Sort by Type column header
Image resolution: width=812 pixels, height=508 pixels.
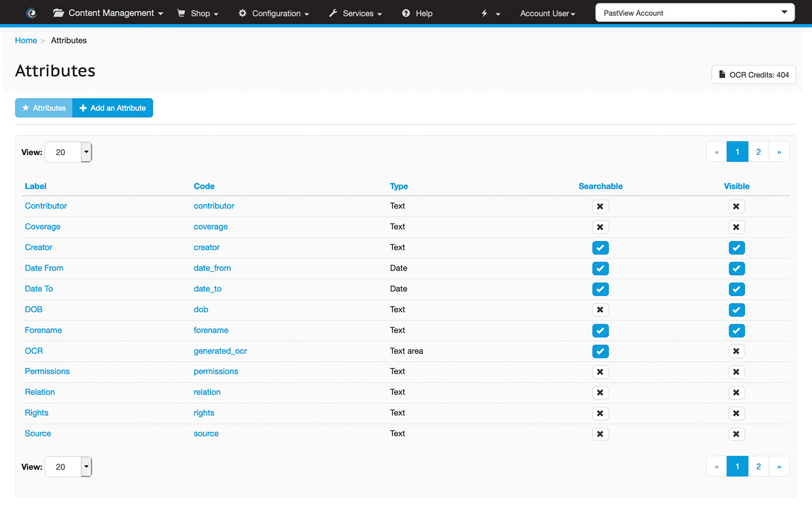click(x=399, y=186)
